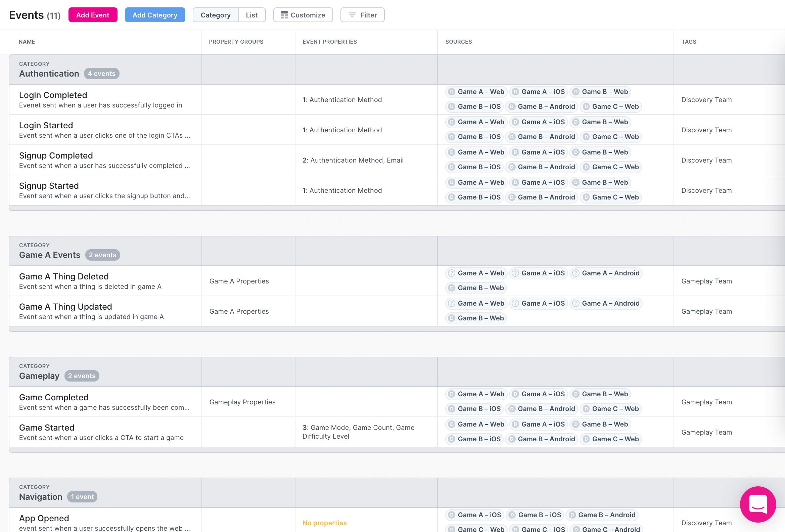The height and width of the screenshot is (532, 785).
Task: Switch to List view
Action: 251,15
